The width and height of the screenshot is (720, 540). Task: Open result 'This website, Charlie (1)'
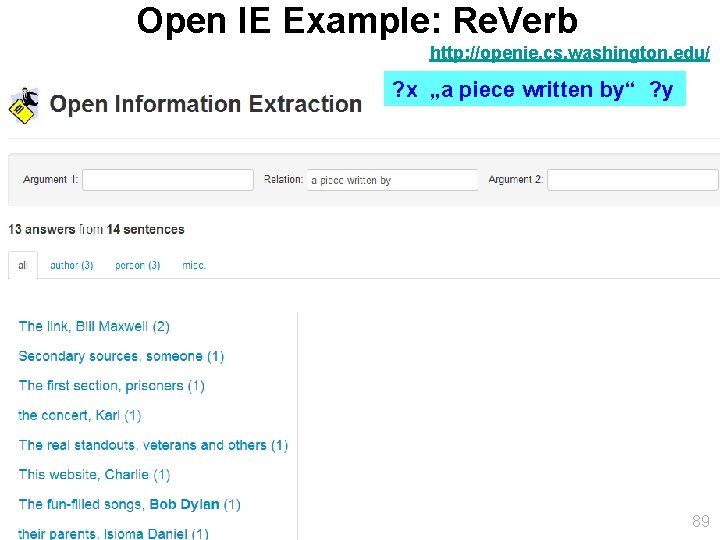click(x=94, y=474)
